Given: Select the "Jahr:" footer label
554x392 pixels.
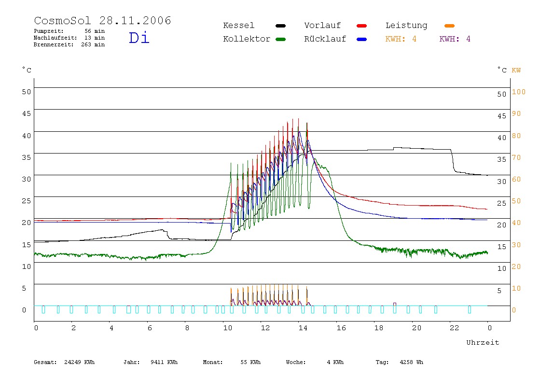Looking at the screenshot, I should point(132,362).
